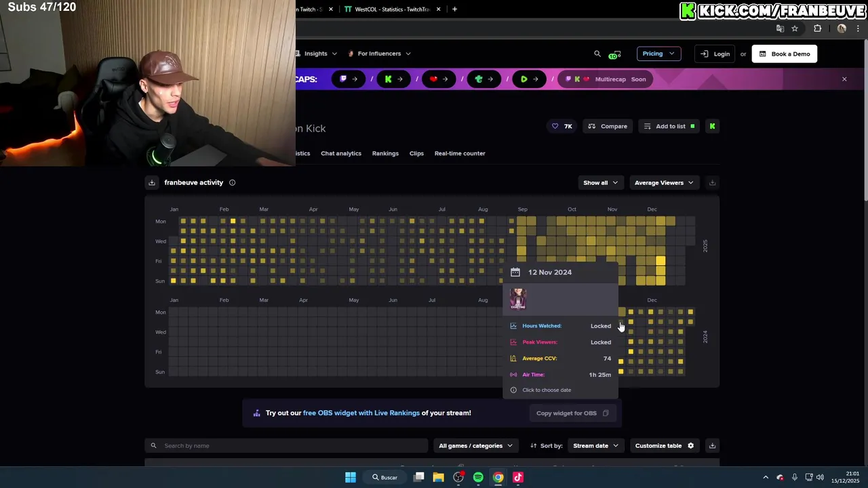Close the WestCOL Statistics browser tab

(439, 9)
